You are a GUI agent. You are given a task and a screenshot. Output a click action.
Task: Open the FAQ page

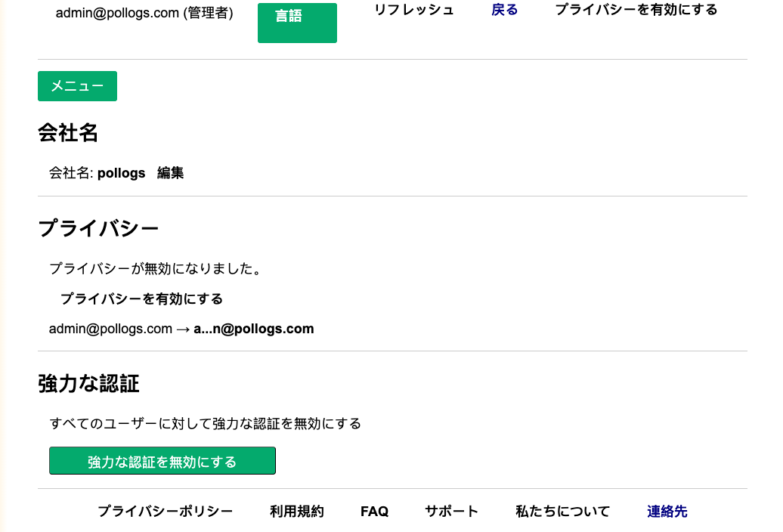coord(374,511)
